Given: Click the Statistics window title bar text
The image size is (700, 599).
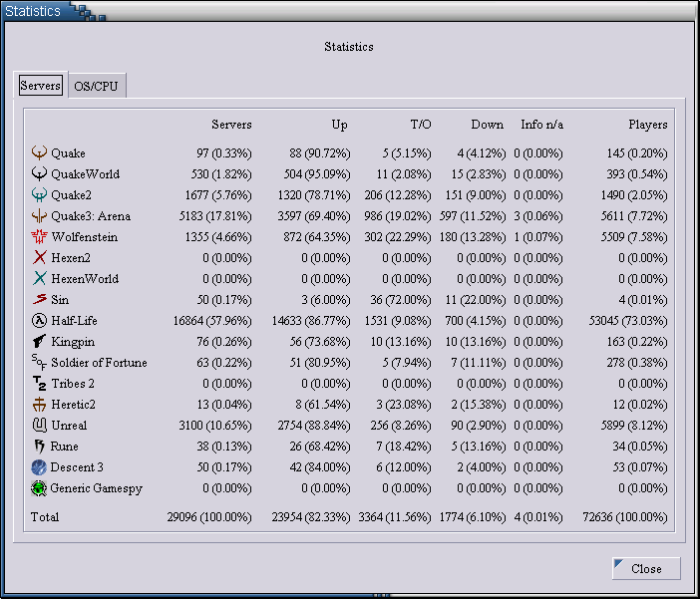Looking at the screenshot, I should click(33, 11).
